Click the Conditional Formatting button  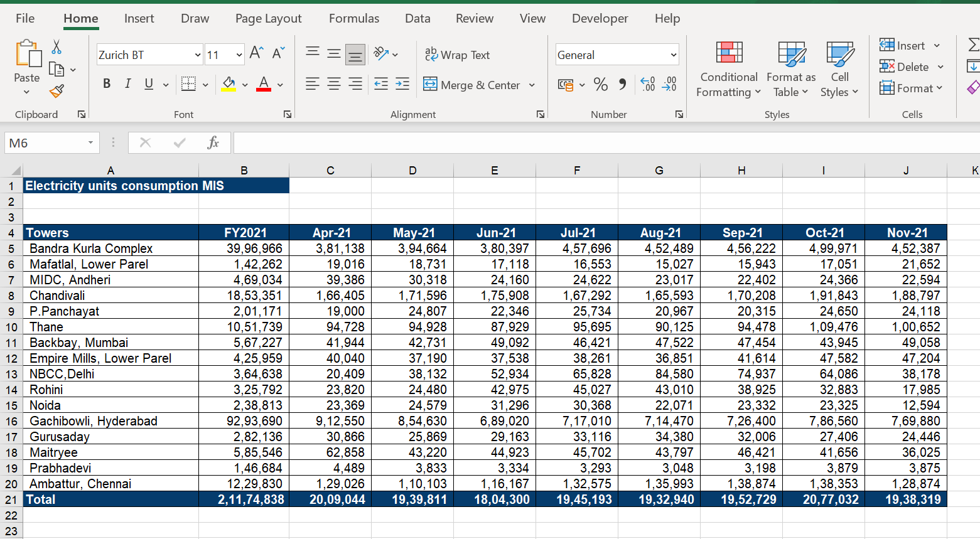(x=728, y=70)
